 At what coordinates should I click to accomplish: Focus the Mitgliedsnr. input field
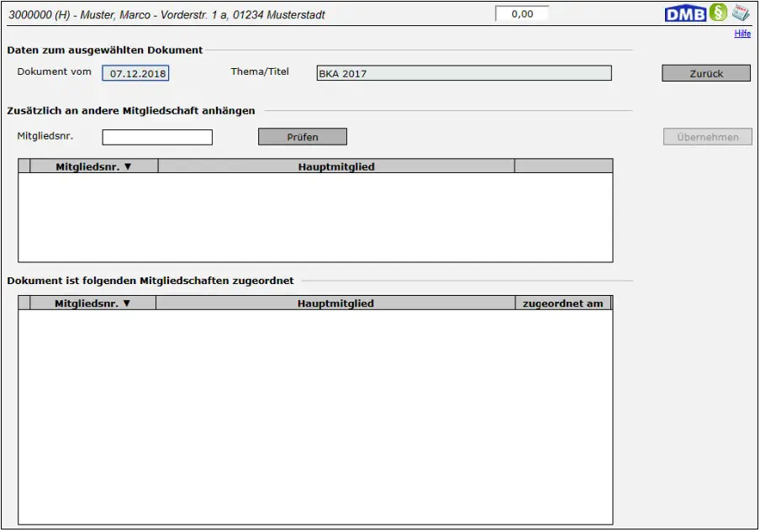157,137
